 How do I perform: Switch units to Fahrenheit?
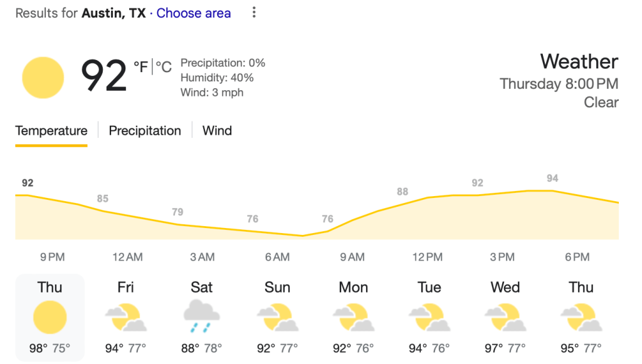pos(140,67)
